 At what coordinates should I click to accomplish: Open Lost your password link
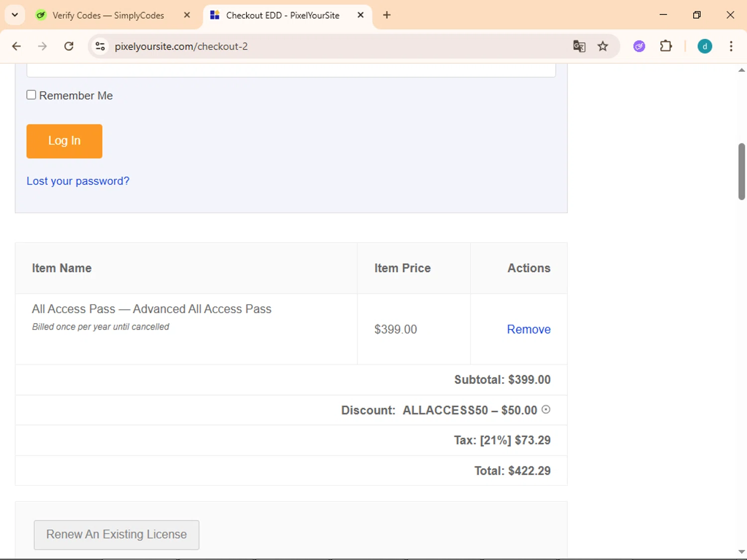pyautogui.click(x=78, y=181)
